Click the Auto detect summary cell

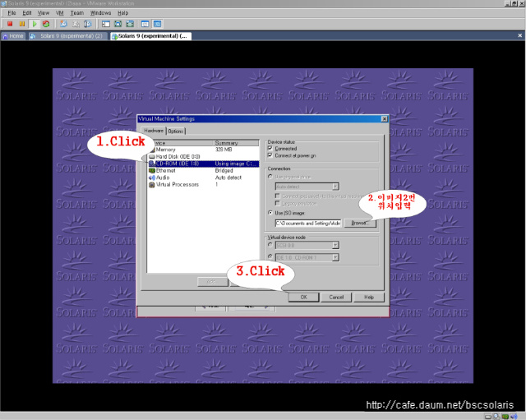tap(228, 178)
